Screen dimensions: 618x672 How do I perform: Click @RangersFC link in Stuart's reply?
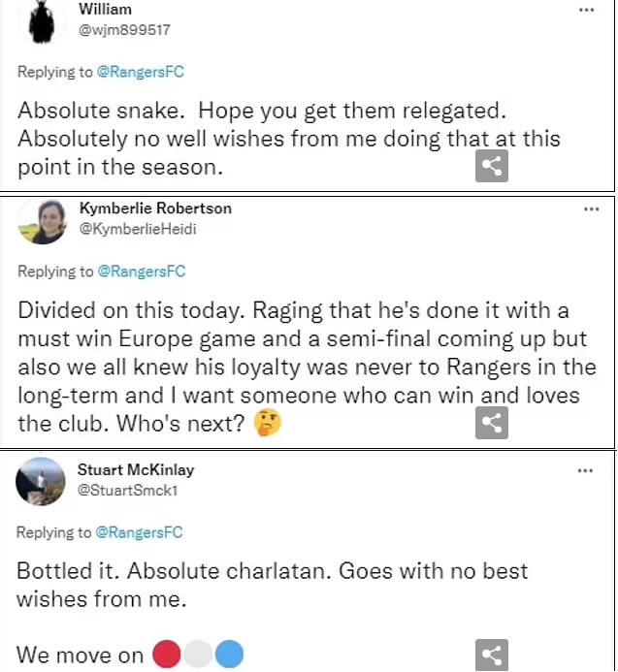pos(140,532)
